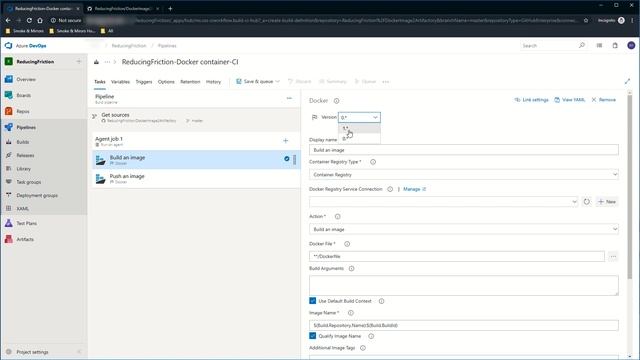This screenshot has width=640, height=360.
Task: Go to Releases under Pipelines
Action: point(25,156)
